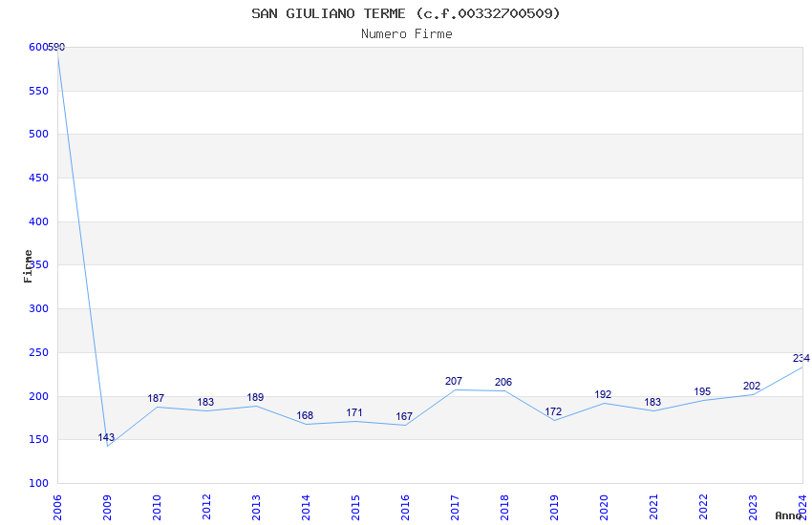Select the 189 data label for 2013
Viewport: 812px width, 525px height.
[255, 397]
